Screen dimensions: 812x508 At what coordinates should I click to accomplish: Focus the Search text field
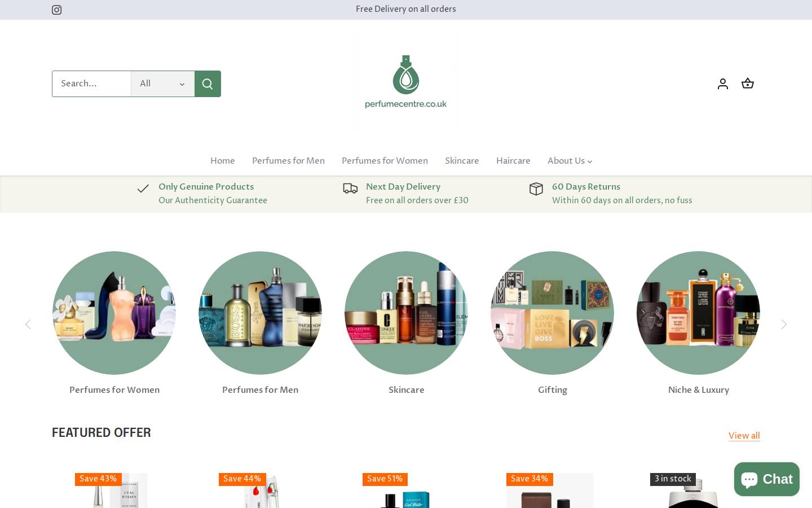tap(92, 84)
